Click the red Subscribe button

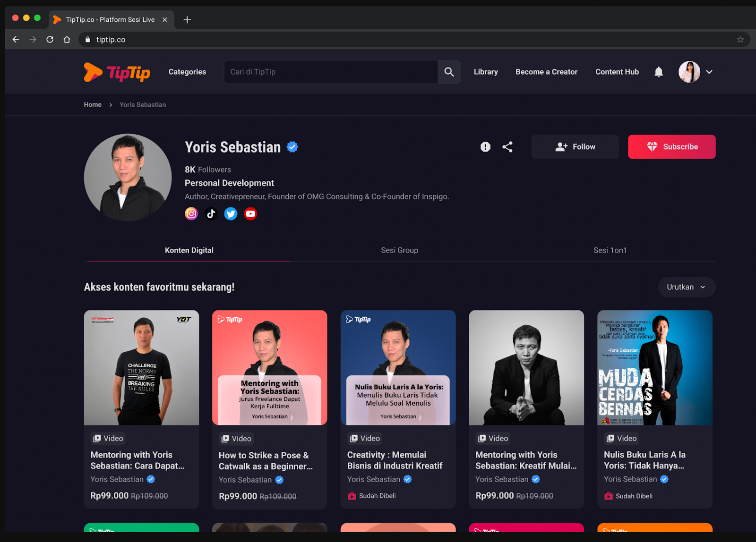click(671, 147)
